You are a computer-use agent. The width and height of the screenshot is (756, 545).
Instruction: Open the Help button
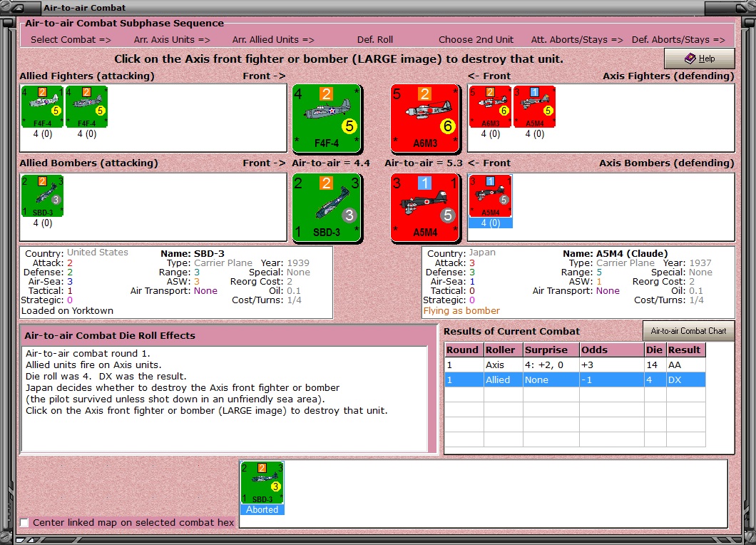click(x=700, y=58)
